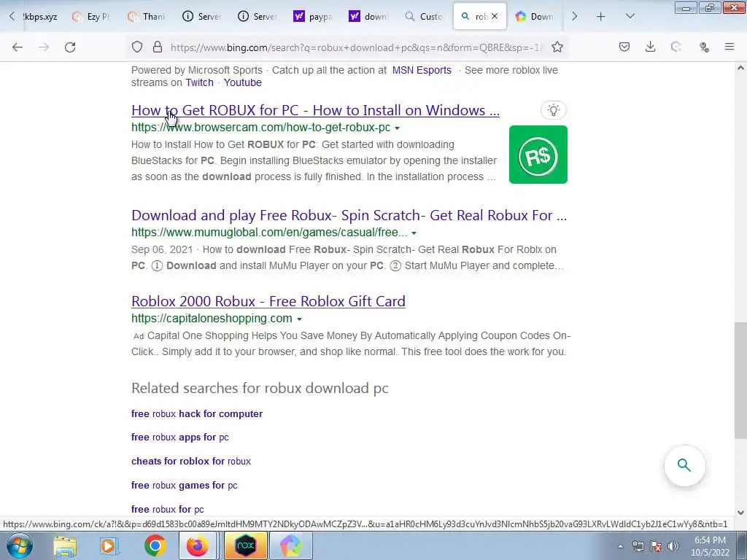Open the Twitch link
The width and height of the screenshot is (747, 560).
pyautogui.click(x=199, y=82)
